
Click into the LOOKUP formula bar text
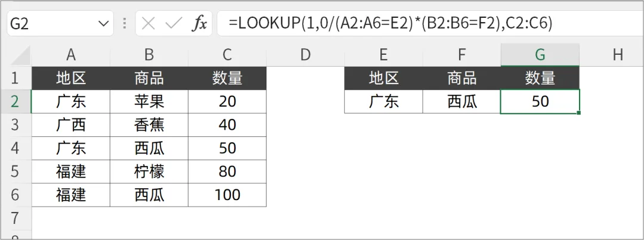(x=394, y=24)
